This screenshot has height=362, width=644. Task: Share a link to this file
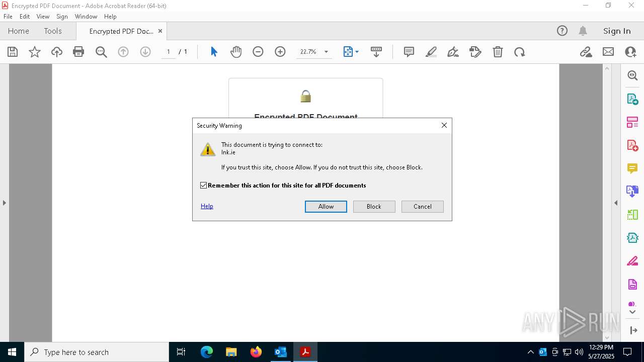(x=586, y=52)
